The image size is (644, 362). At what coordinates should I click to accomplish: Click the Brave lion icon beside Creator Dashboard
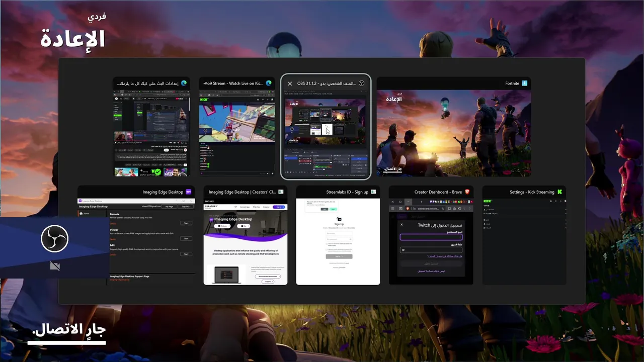(467, 192)
